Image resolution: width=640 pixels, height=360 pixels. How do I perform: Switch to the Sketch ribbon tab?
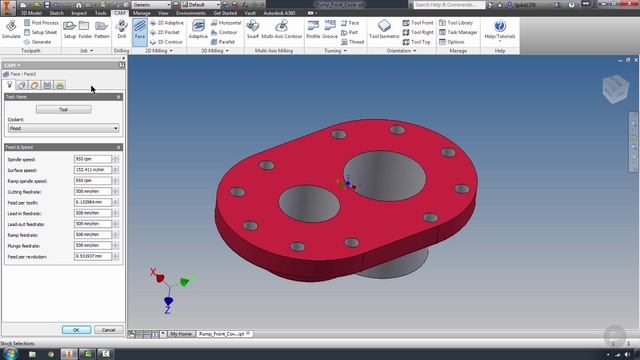tap(56, 13)
